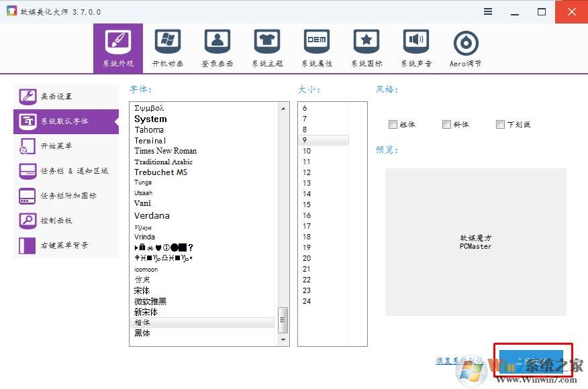Click the blue apply button

click(531, 362)
